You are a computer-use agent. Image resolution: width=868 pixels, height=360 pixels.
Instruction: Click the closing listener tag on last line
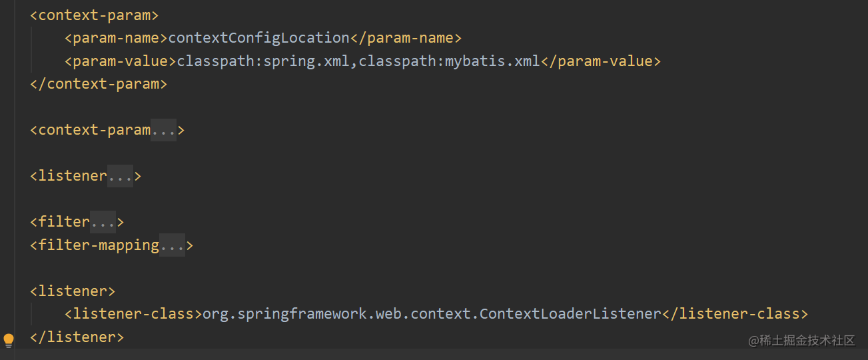(77, 337)
